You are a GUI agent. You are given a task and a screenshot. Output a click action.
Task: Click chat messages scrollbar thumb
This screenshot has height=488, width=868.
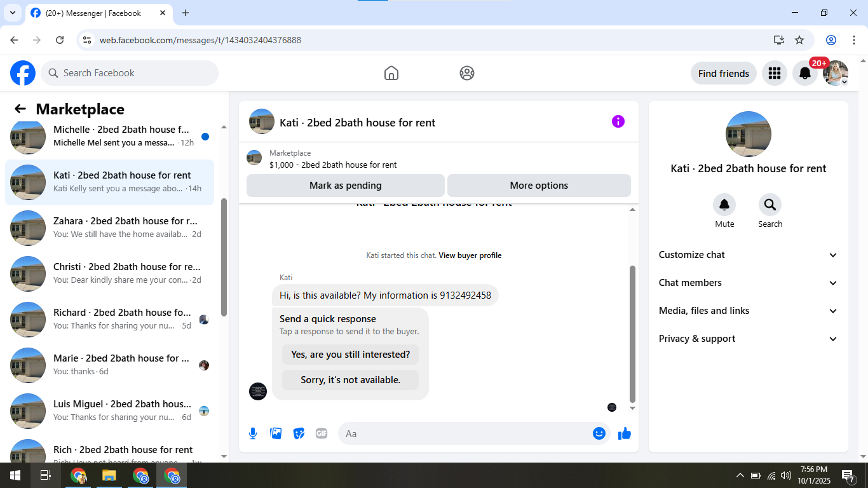(632, 334)
